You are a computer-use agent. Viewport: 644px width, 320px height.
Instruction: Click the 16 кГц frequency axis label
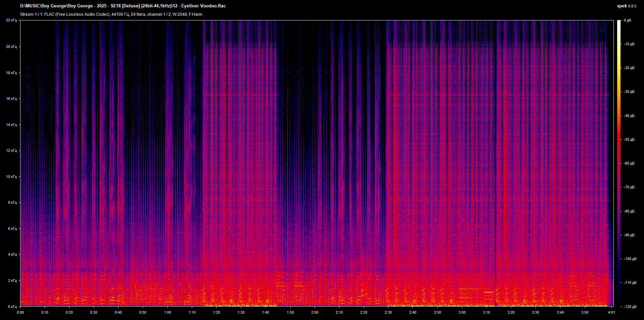pos(11,99)
